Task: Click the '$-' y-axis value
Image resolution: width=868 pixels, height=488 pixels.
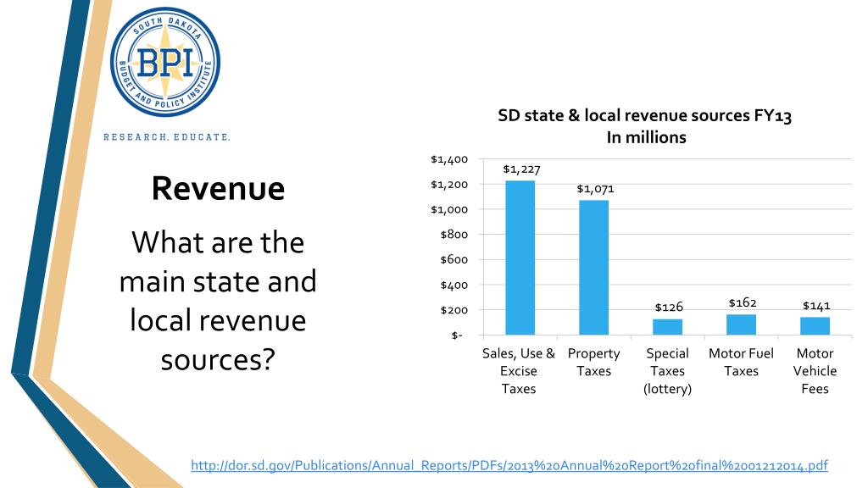Action: (x=457, y=335)
